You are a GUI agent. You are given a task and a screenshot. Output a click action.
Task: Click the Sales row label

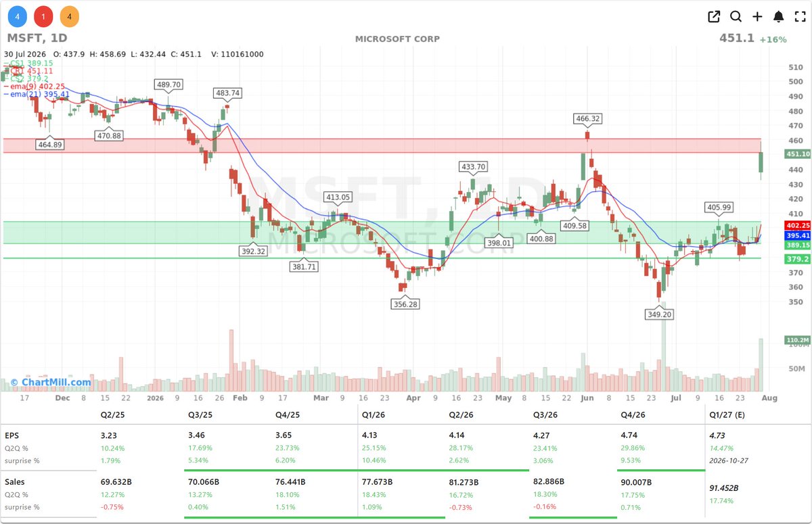[15, 483]
